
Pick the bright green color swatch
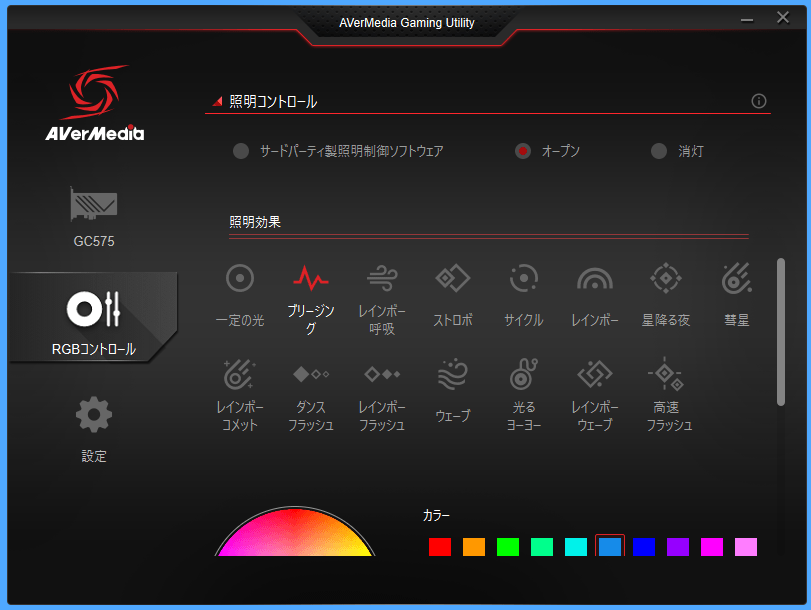tap(508, 547)
